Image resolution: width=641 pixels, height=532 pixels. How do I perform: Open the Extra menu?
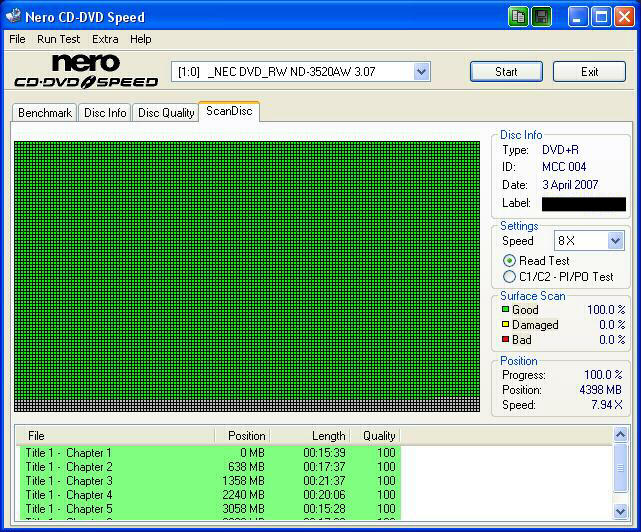click(x=105, y=39)
